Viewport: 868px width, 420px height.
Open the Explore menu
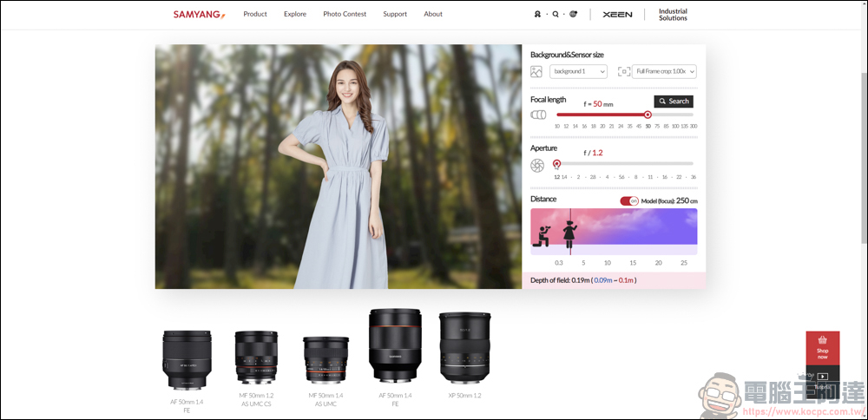pos(295,15)
